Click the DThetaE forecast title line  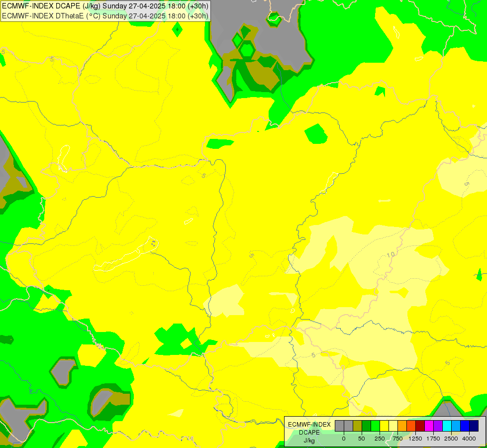[105, 16]
